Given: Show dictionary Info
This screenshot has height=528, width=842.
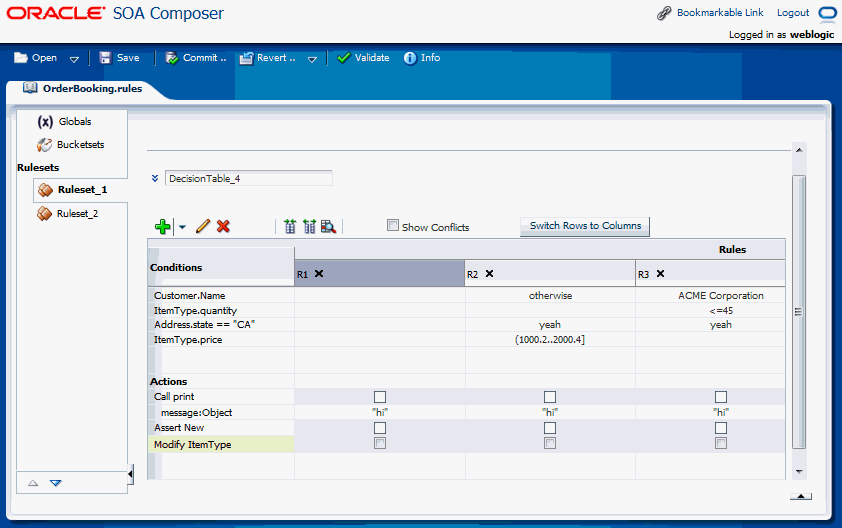Looking at the screenshot, I should [x=422, y=57].
